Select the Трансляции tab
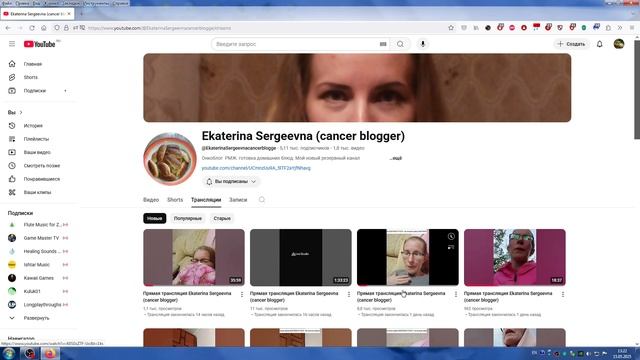This screenshot has height=360, width=640. point(206,200)
